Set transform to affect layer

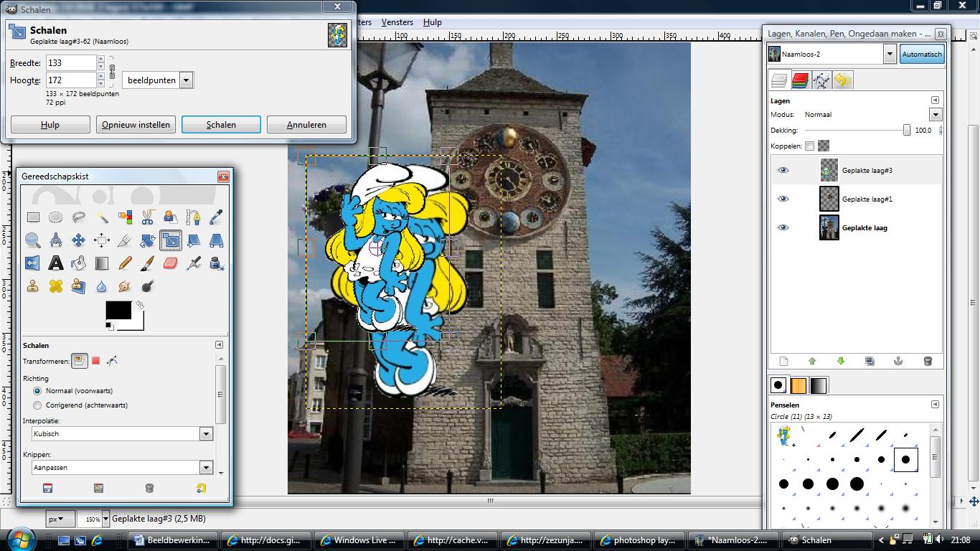[79, 361]
